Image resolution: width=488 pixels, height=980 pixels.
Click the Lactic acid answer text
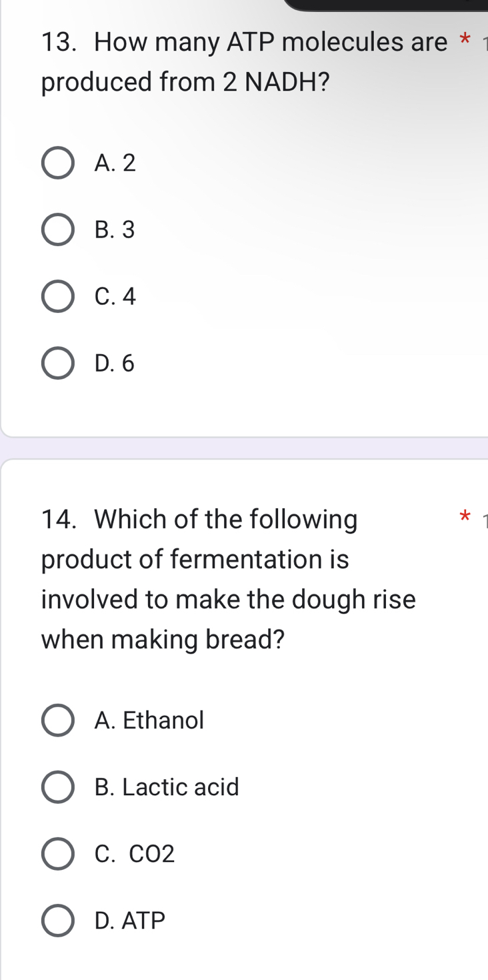(x=165, y=787)
